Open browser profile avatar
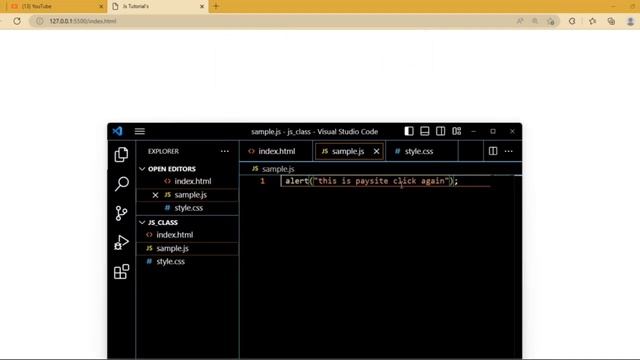The image size is (640, 360). click(630, 21)
